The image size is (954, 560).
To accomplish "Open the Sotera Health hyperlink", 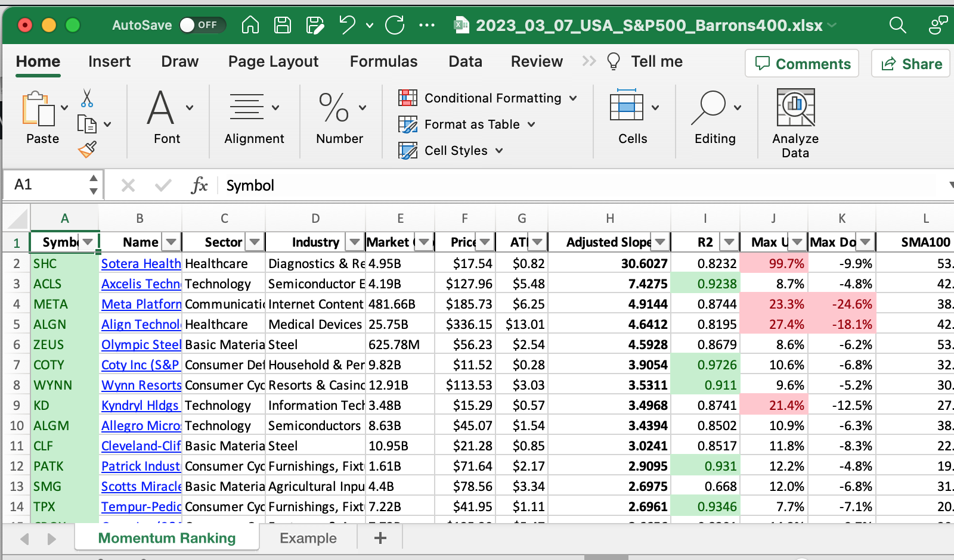I will coord(141,263).
